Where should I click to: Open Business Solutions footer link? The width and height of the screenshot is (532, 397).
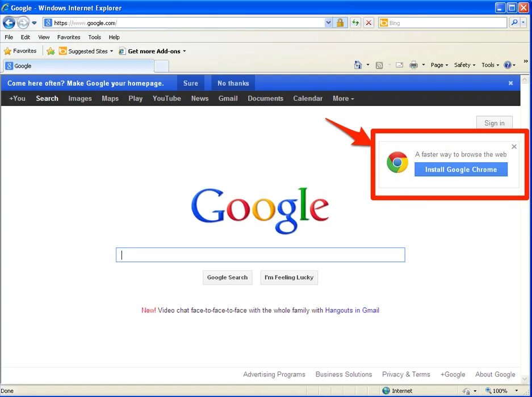pyautogui.click(x=344, y=374)
